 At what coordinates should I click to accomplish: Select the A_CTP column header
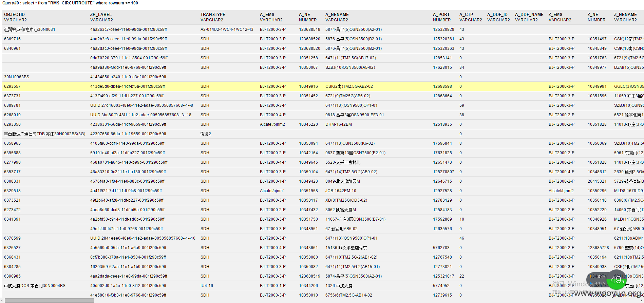(x=466, y=15)
